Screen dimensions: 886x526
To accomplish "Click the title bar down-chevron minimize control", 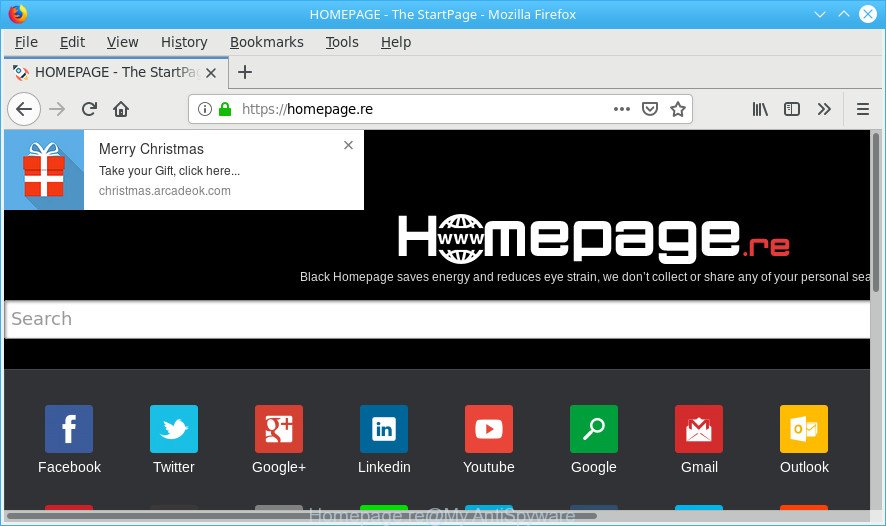I will pos(820,14).
